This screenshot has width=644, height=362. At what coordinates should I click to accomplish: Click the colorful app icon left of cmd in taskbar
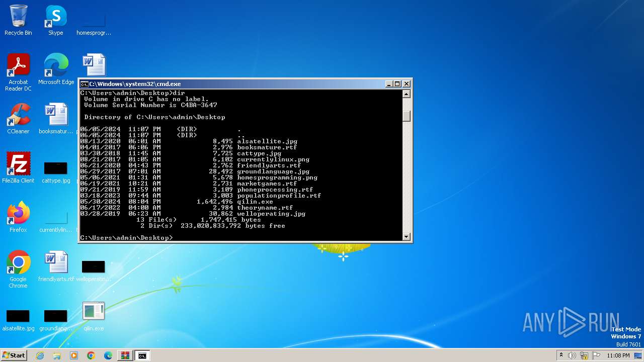click(125, 355)
